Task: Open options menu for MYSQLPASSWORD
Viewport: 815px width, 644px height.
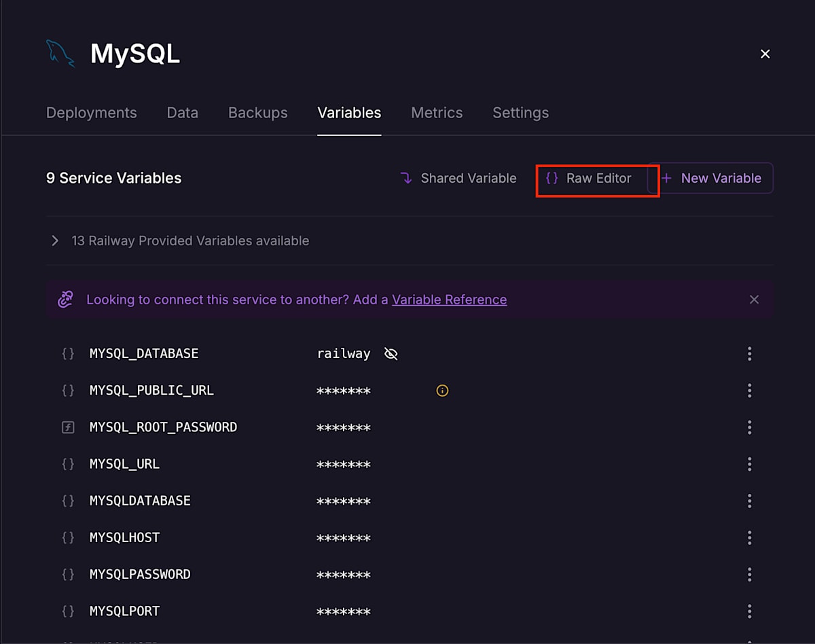Action: pos(749,574)
